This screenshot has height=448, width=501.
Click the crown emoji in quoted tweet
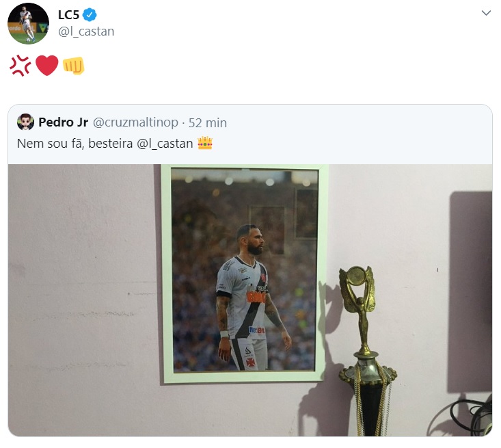205,143
